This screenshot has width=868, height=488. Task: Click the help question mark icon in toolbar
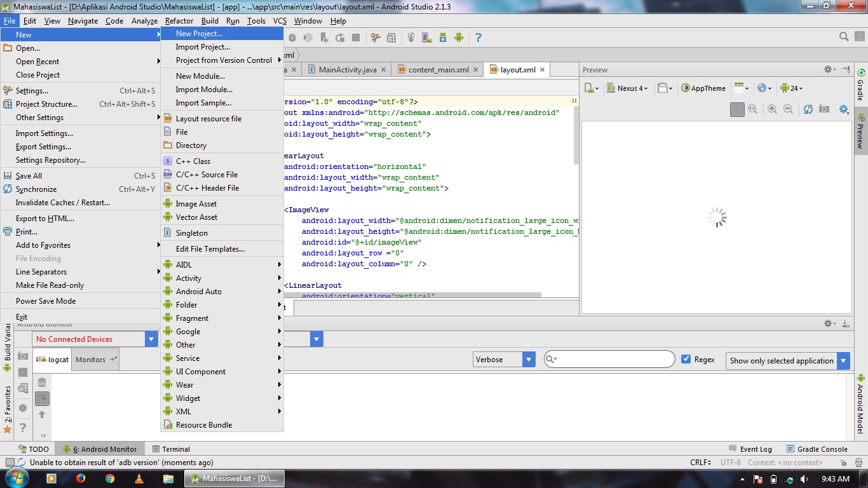tap(478, 38)
